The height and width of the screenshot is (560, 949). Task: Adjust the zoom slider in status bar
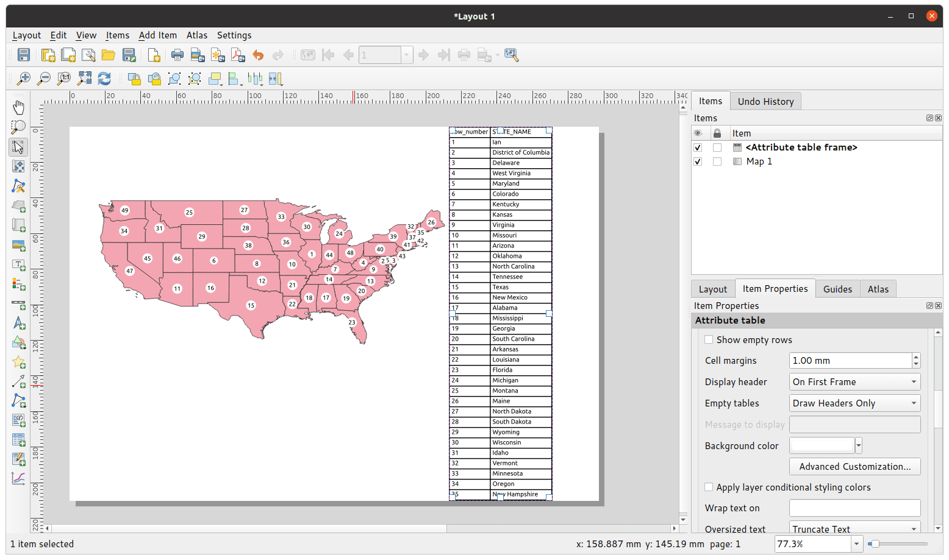pos(875,544)
